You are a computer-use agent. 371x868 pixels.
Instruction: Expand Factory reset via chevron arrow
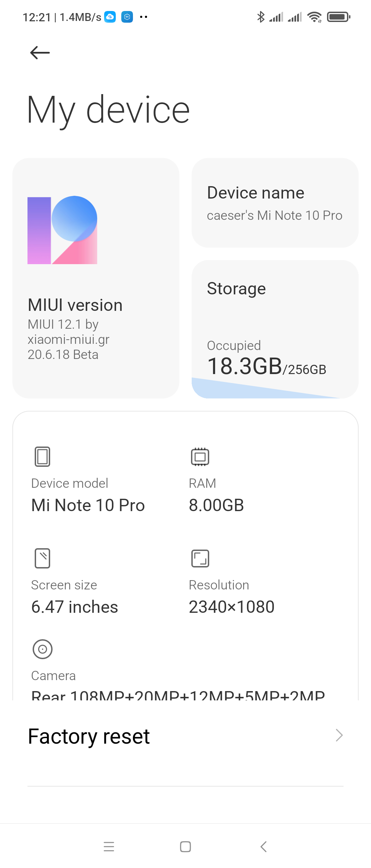[339, 735]
